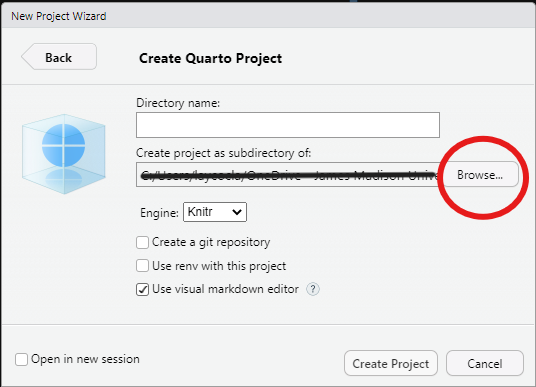Uncheck the Use visual markdown editor checkbox
The width and height of the screenshot is (536, 387).
pos(143,289)
